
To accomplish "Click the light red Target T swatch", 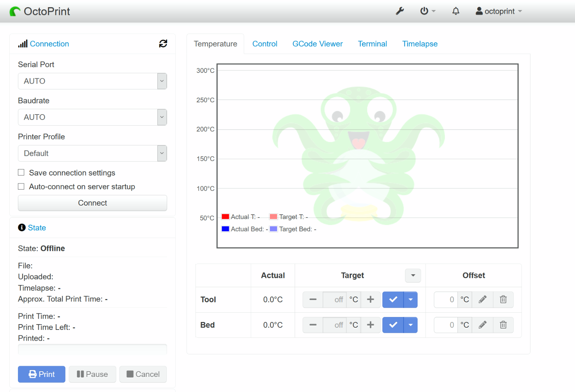I will pyautogui.click(x=273, y=216).
